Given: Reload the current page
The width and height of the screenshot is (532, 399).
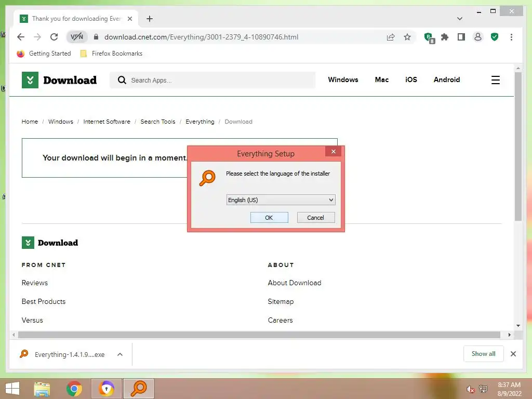Looking at the screenshot, I should tap(54, 37).
